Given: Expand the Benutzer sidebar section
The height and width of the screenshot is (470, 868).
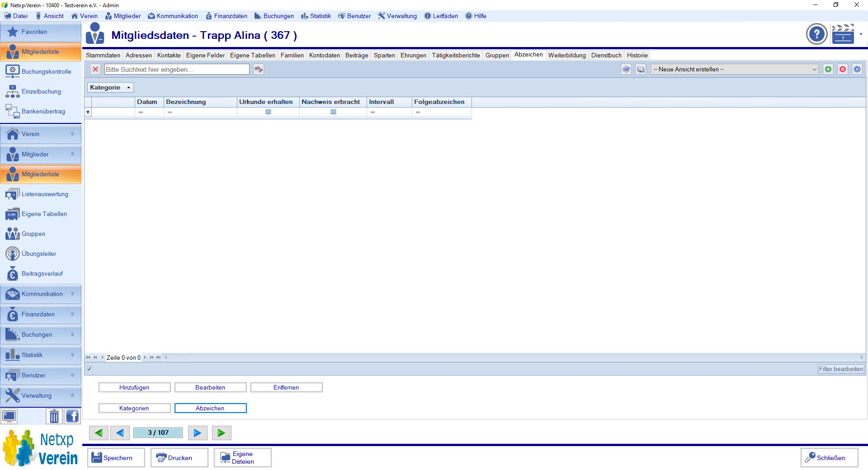Looking at the screenshot, I should point(41,376).
